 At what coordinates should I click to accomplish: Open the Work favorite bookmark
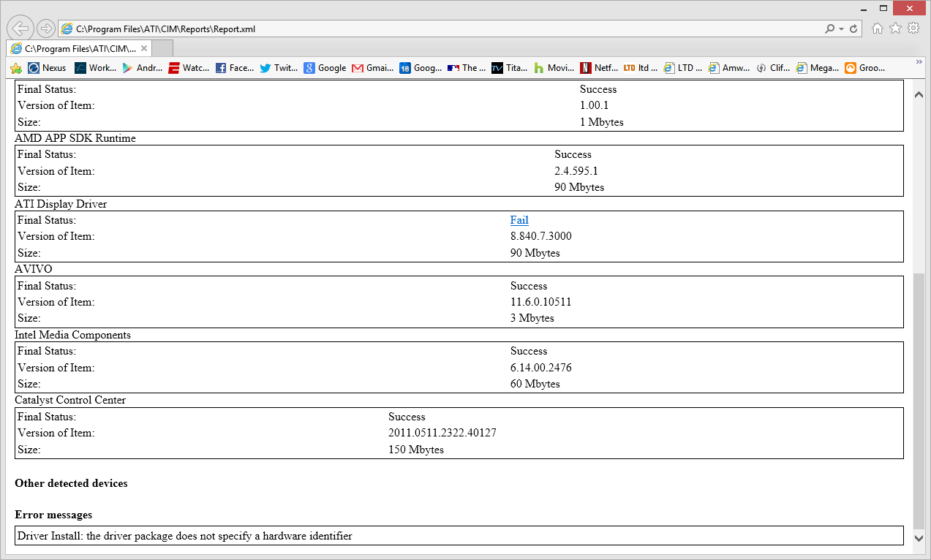point(95,68)
